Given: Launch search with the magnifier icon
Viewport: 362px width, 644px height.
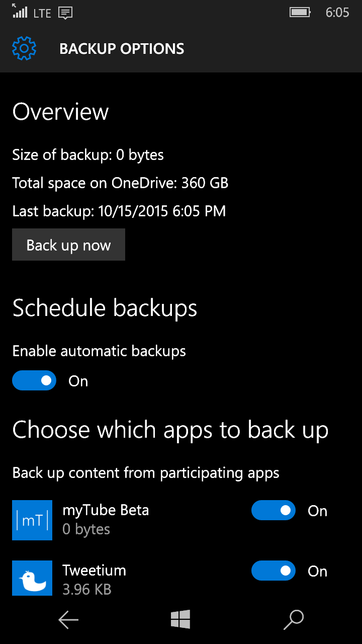Looking at the screenshot, I should [294, 620].
